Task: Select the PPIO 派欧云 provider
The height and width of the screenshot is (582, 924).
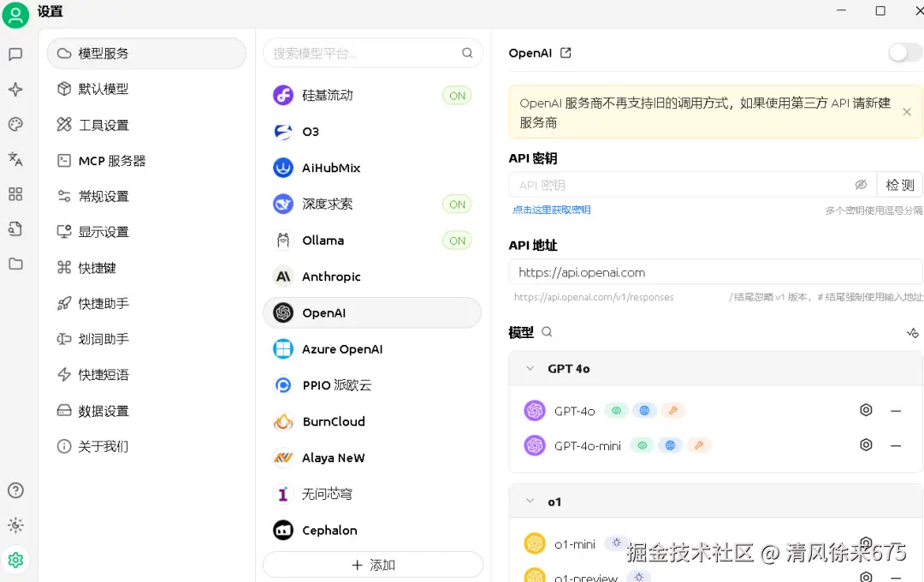Action: 372,385
